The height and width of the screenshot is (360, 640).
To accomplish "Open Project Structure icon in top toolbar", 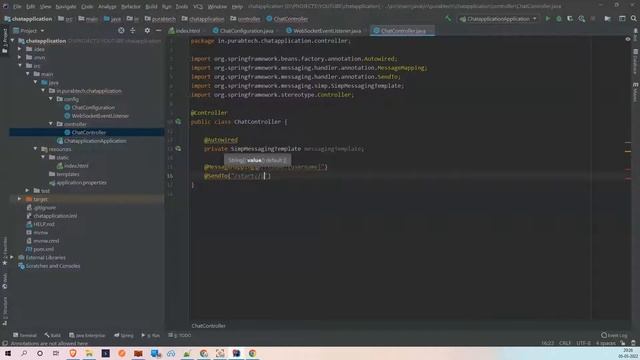I will point(607,19).
